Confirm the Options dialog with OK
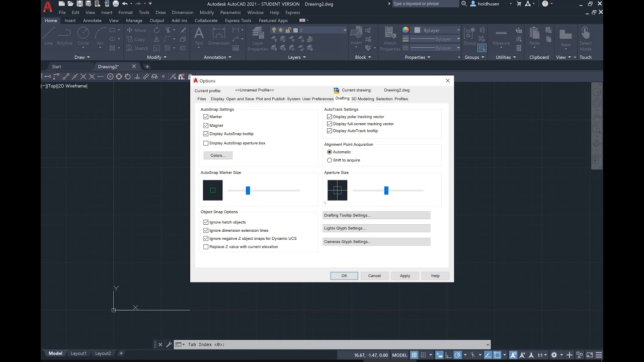The image size is (644, 362). [x=344, y=276]
